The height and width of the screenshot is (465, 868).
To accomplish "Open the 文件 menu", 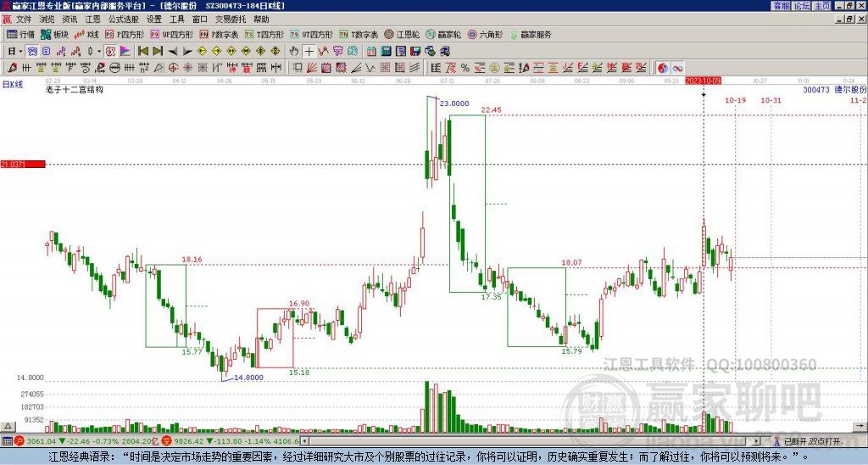I will pyautogui.click(x=24, y=20).
